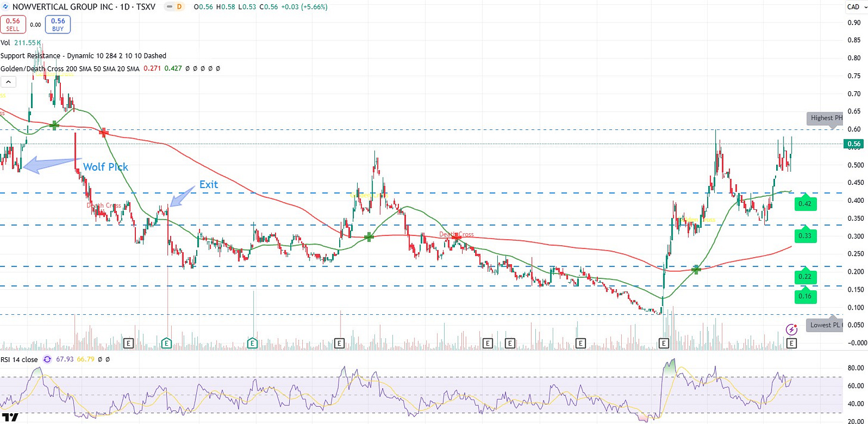Click the 0.00 spread value between Sell and Buy
The width and height of the screenshot is (868, 424).
tap(36, 25)
